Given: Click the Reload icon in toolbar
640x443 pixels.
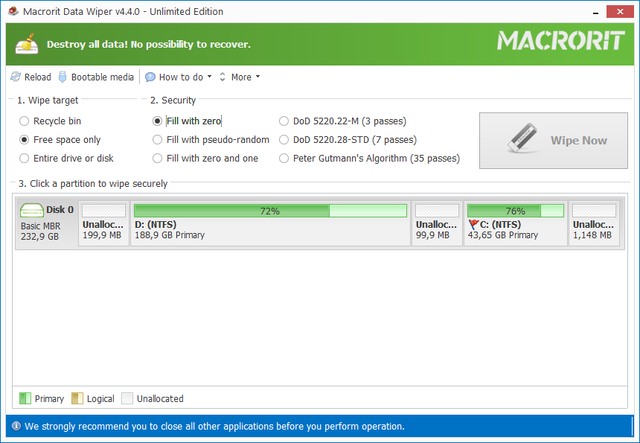Looking at the screenshot, I should click(x=16, y=77).
